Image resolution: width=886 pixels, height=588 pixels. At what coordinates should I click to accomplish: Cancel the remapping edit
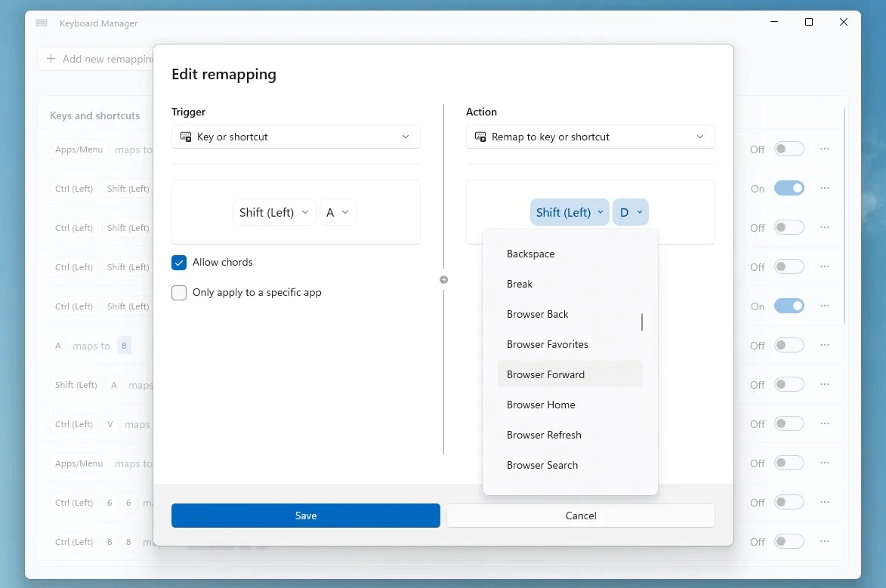coord(580,516)
